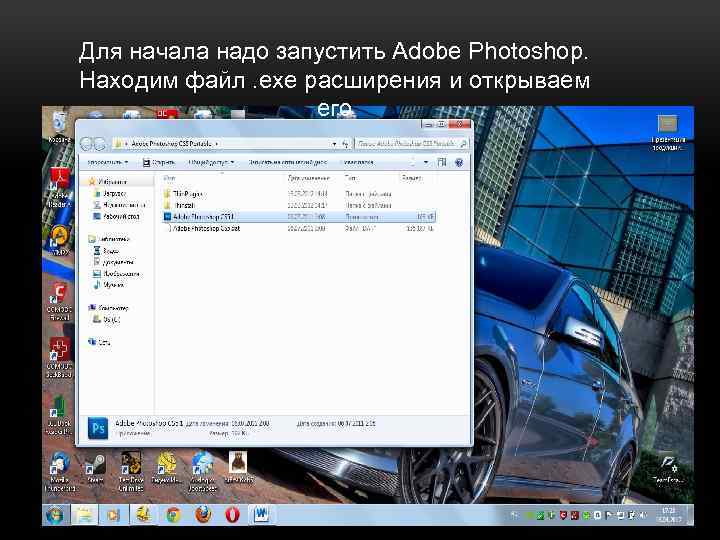Open Документы library in the navigation pane
This screenshot has height=540, width=720.
click(x=114, y=262)
